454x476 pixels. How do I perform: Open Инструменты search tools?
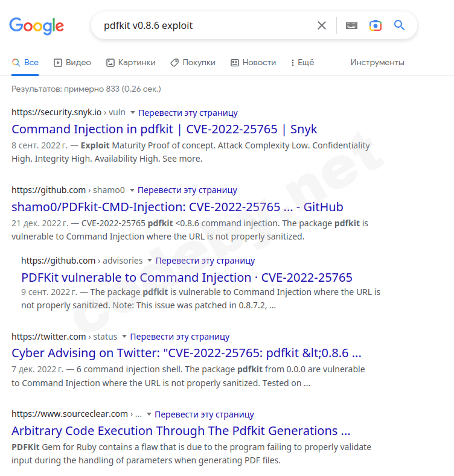pyautogui.click(x=377, y=62)
